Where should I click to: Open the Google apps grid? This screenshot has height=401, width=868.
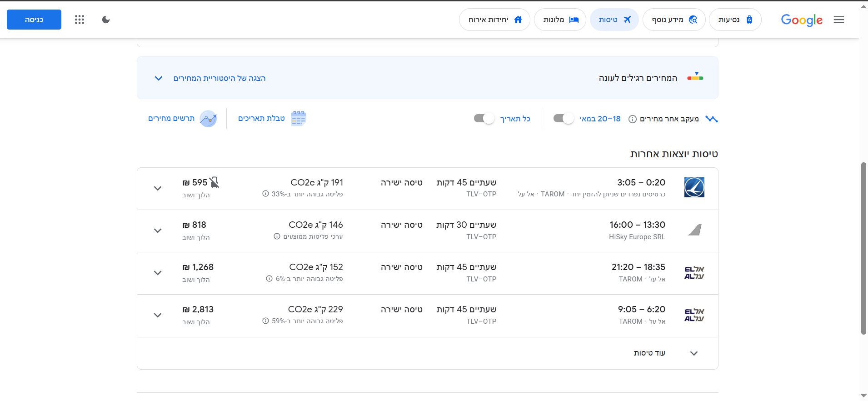coord(80,20)
